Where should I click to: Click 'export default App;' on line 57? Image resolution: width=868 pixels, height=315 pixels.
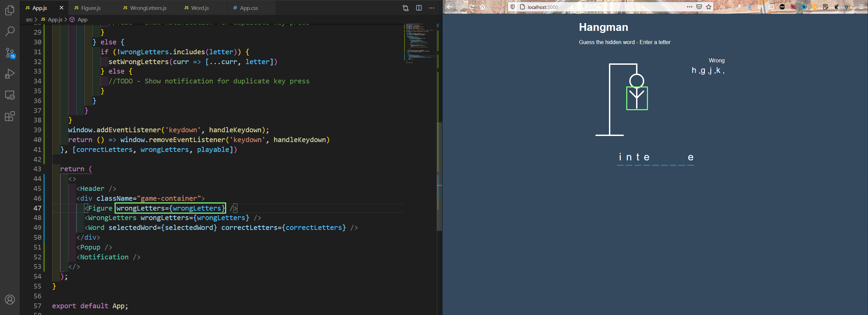pos(90,306)
